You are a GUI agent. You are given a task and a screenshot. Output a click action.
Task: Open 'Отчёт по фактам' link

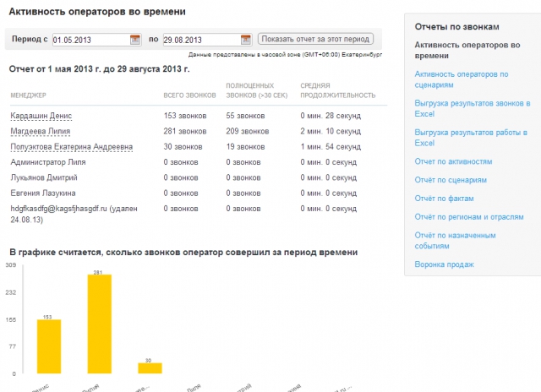pos(444,199)
